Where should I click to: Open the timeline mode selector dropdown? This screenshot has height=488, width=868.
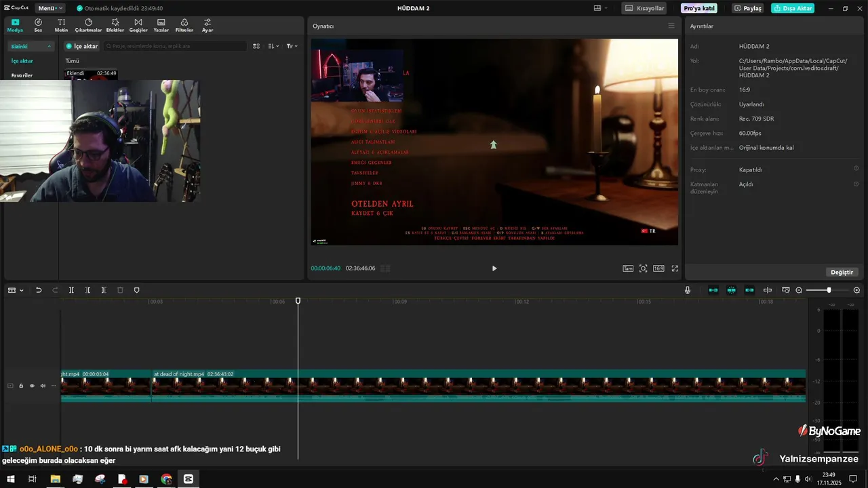[x=15, y=290]
